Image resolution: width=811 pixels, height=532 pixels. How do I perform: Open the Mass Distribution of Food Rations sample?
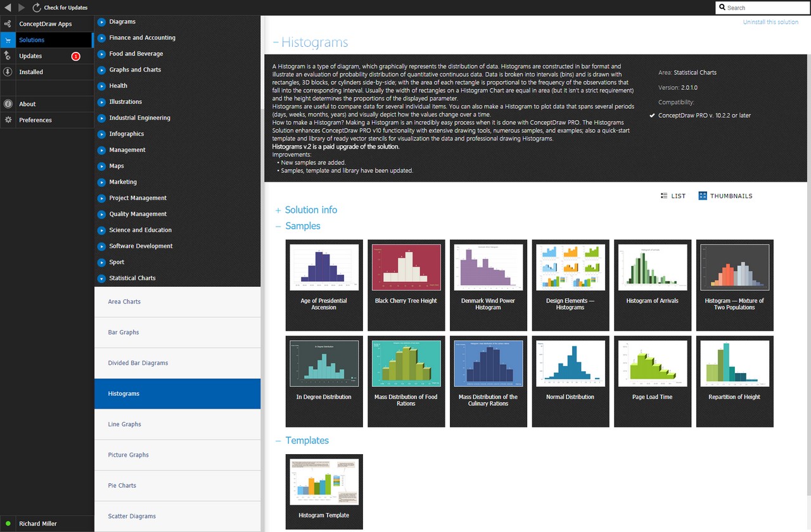point(406,381)
